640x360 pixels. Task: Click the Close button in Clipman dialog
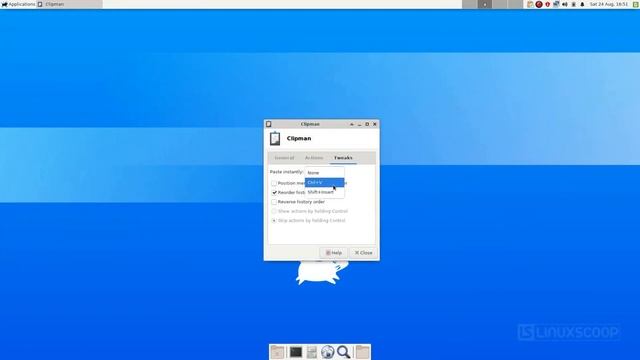pyautogui.click(x=363, y=253)
